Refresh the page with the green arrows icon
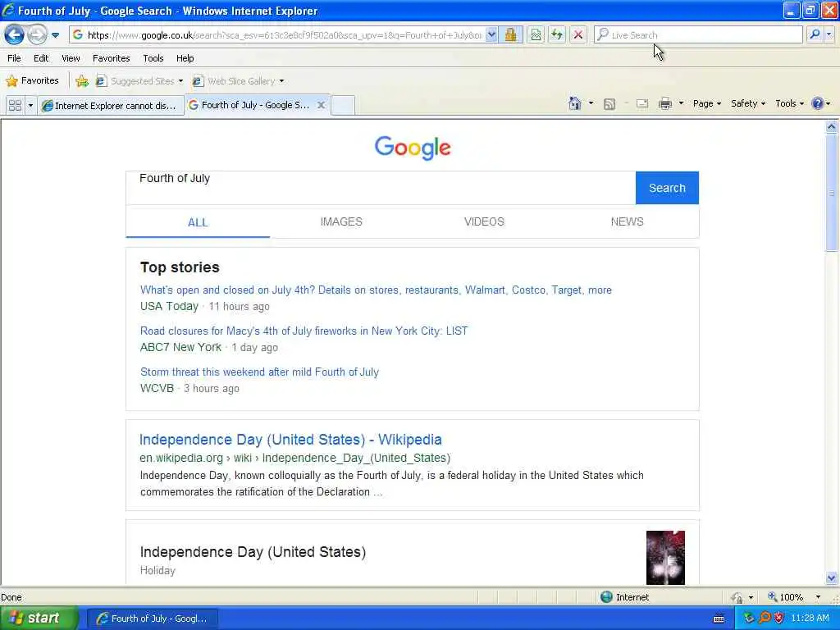The height and width of the screenshot is (630, 840). (557, 34)
